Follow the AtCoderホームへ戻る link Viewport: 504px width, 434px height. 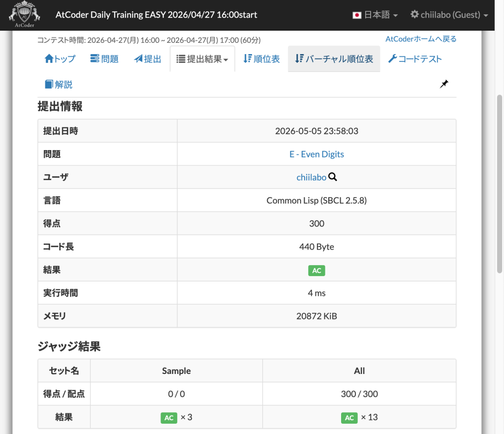[x=421, y=39]
